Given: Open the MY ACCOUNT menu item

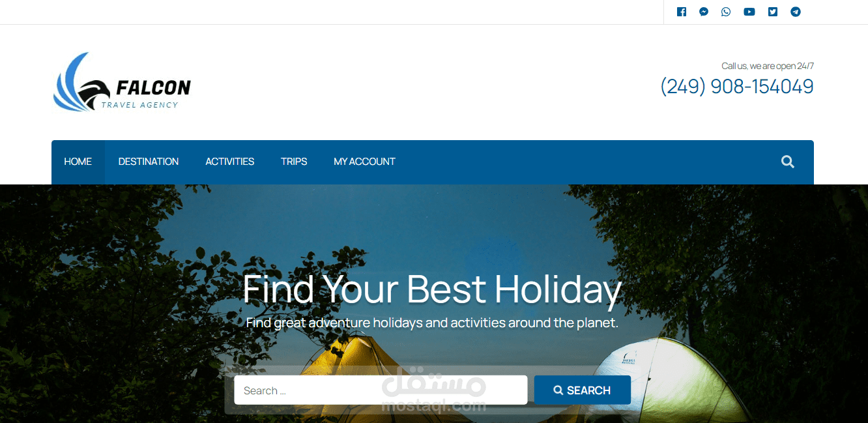Looking at the screenshot, I should (x=365, y=162).
